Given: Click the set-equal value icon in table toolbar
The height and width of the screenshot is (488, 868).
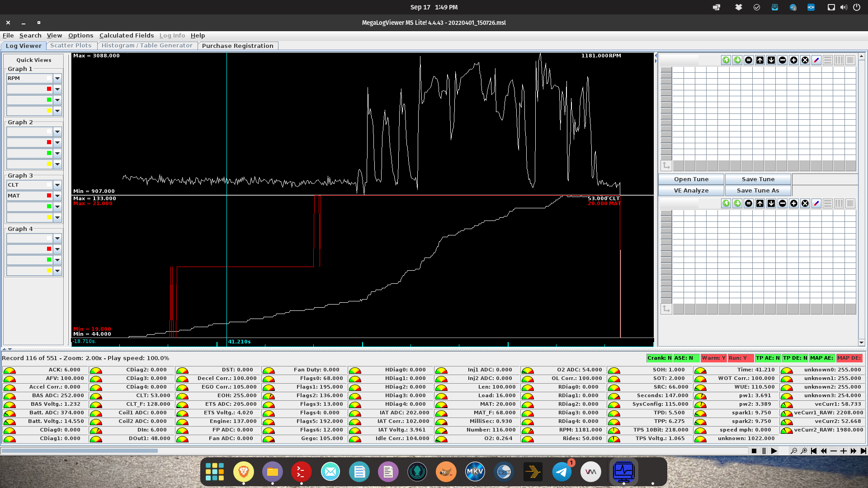Looking at the screenshot, I should click(x=748, y=60).
